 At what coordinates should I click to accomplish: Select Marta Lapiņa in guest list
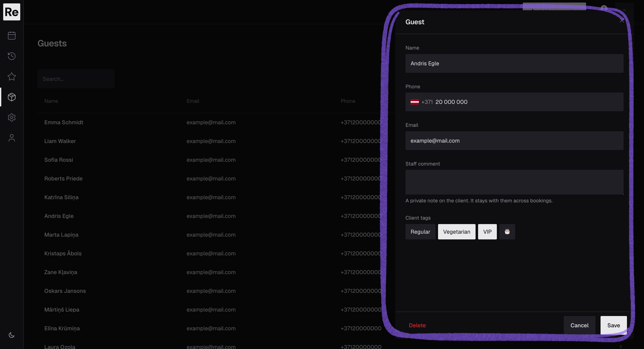[x=61, y=235]
